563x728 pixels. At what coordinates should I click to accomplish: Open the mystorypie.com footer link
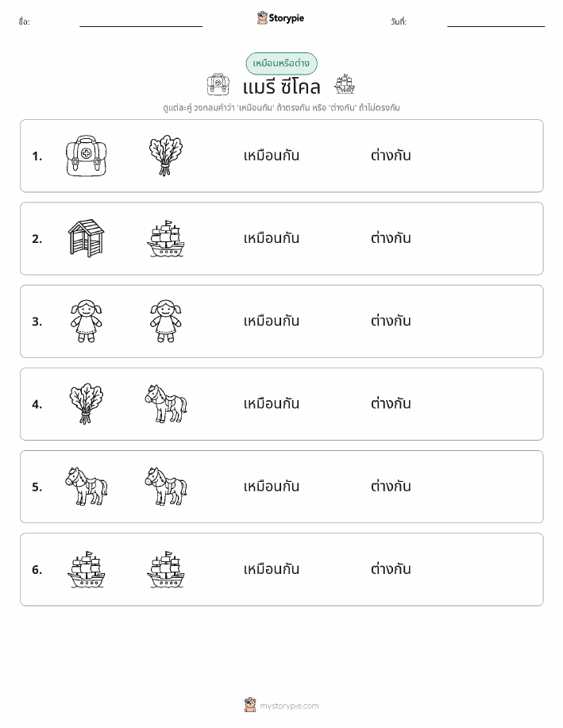click(x=289, y=706)
